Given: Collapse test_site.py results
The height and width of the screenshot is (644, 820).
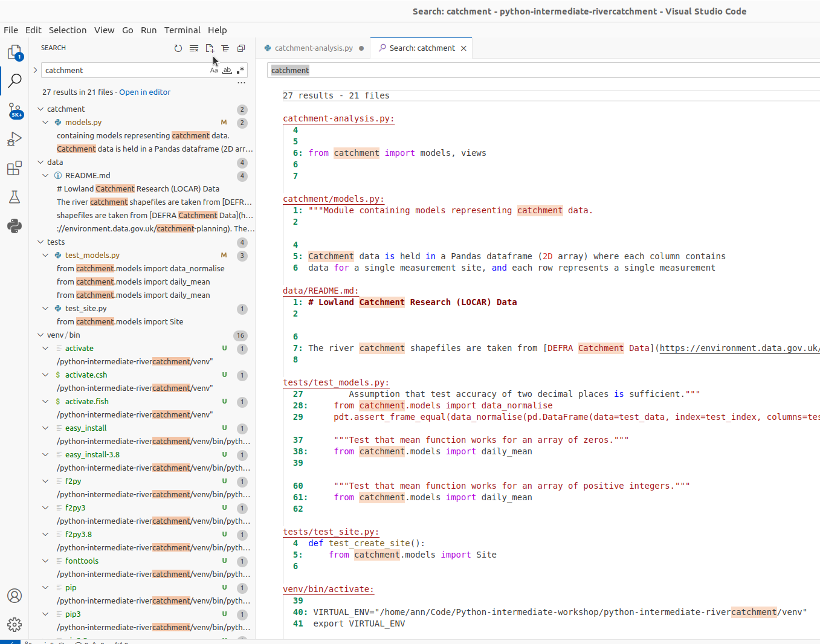Looking at the screenshot, I should pos(45,308).
